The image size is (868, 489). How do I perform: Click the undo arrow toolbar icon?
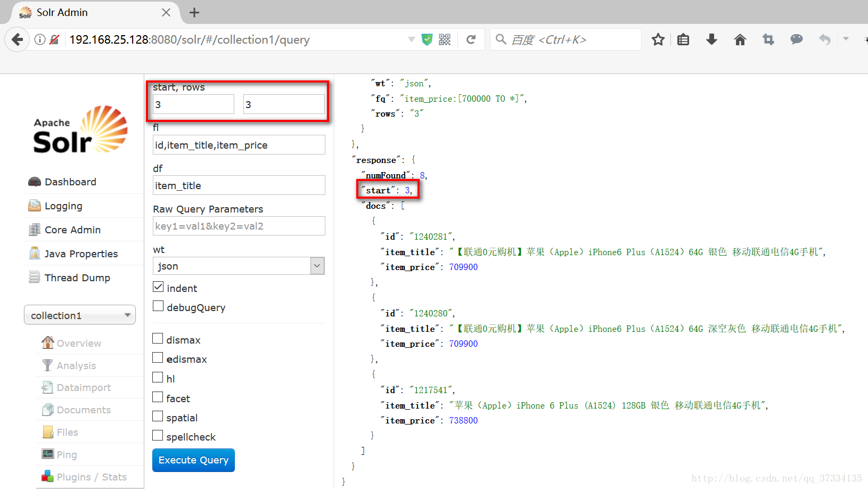tap(824, 39)
